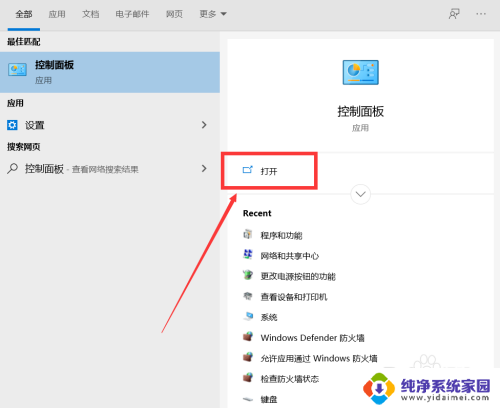The image size is (500, 408).
Task: Click the 网络和共享中心 icon
Action: tap(248, 255)
